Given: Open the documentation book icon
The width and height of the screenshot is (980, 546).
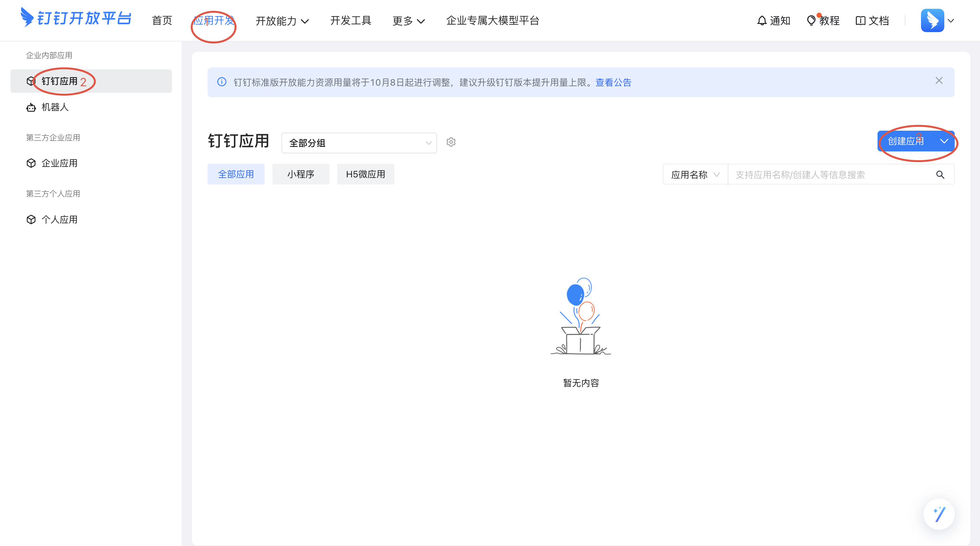Looking at the screenshot, I should pyautogui.click(x=860, y=20).
